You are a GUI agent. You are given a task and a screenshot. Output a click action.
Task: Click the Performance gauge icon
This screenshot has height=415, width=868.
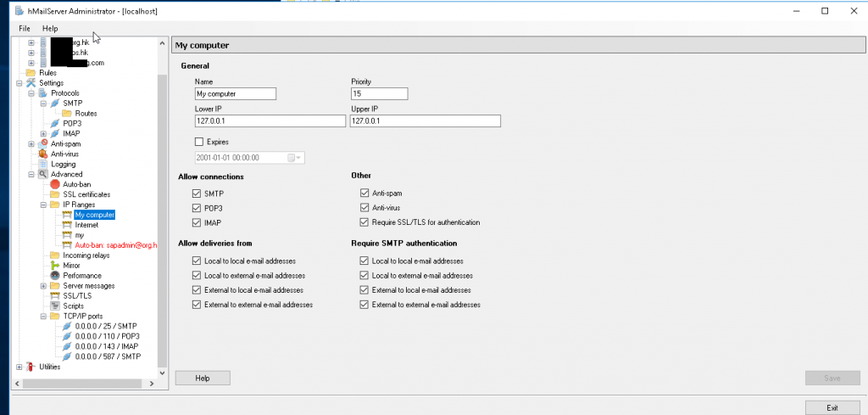pyautogui.click(x=55, y=275)
